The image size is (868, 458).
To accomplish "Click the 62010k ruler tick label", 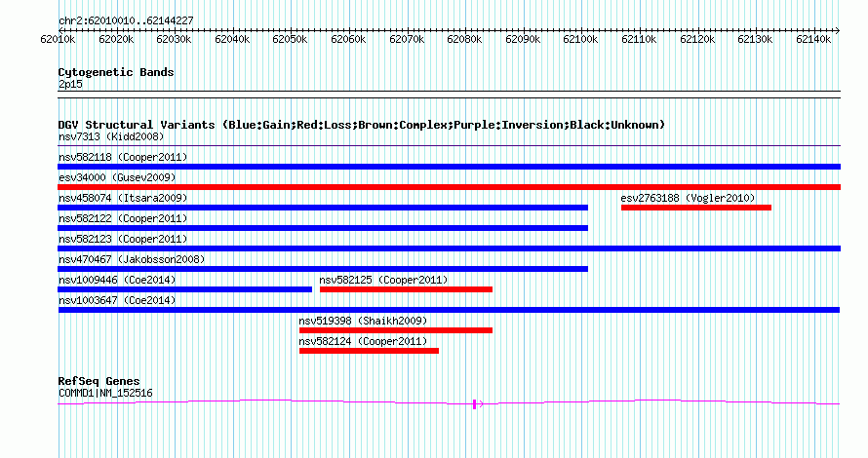I will click(x=59, y=39).
